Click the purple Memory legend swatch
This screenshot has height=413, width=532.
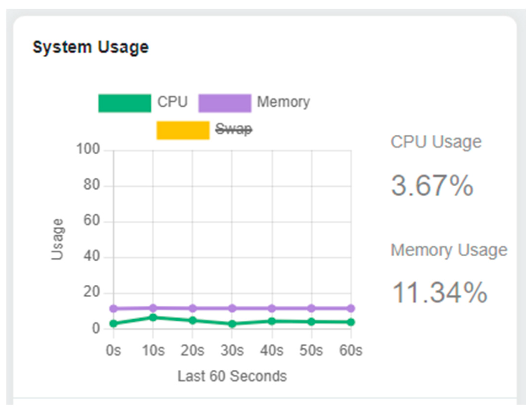pos(225,103)
